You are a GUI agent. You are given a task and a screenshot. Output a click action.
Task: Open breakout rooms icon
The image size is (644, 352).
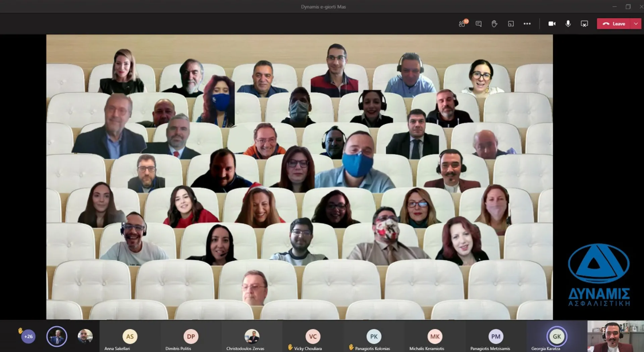[x=511, y=24]
